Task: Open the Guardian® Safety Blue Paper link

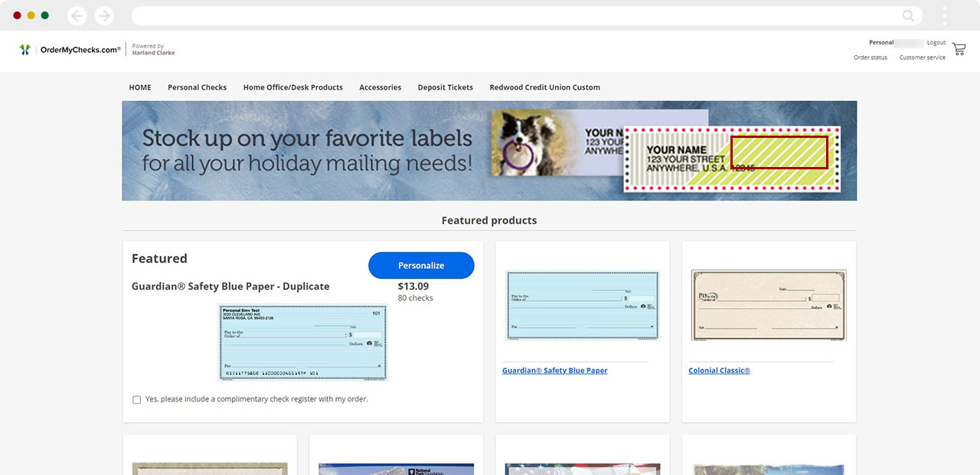Action: pyautogui.click(x=555, y=371)
